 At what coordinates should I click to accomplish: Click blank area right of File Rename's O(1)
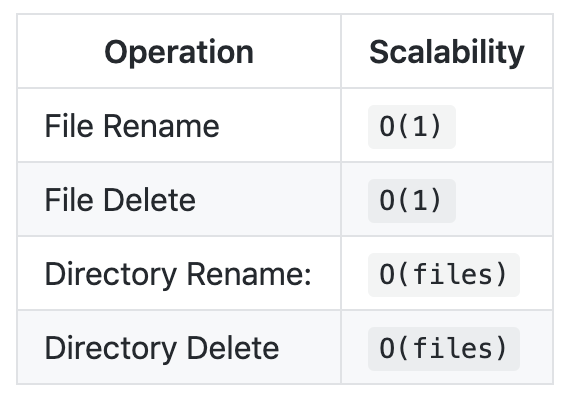click(x=504, y=126)
